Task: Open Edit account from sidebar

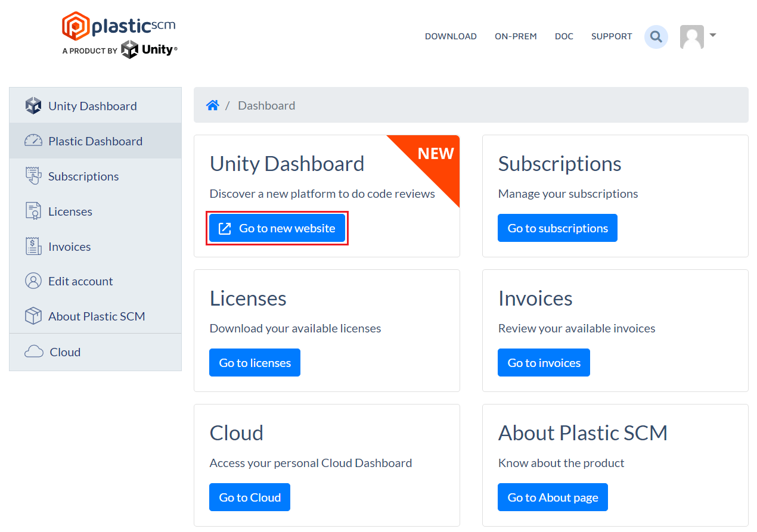Action: pyautogui.click(x=95, y=281)
